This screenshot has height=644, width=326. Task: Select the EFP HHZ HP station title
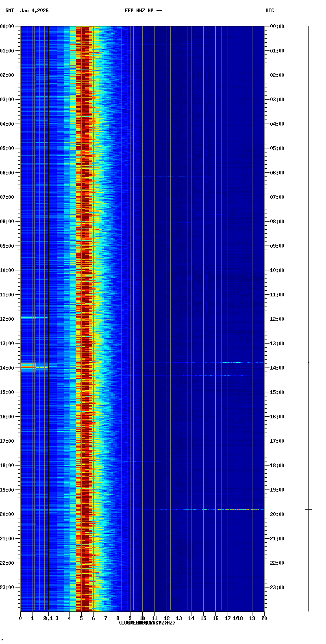tap(143, 11)
